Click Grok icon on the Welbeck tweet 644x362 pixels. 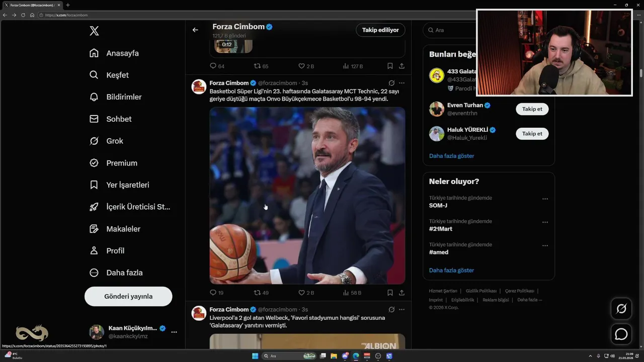pyautogui.click(x=391, y=310)
